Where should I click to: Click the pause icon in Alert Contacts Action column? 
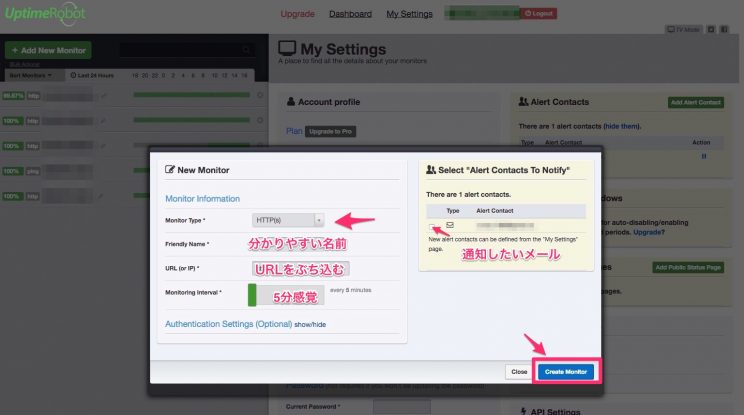click(x=703, y=156)
